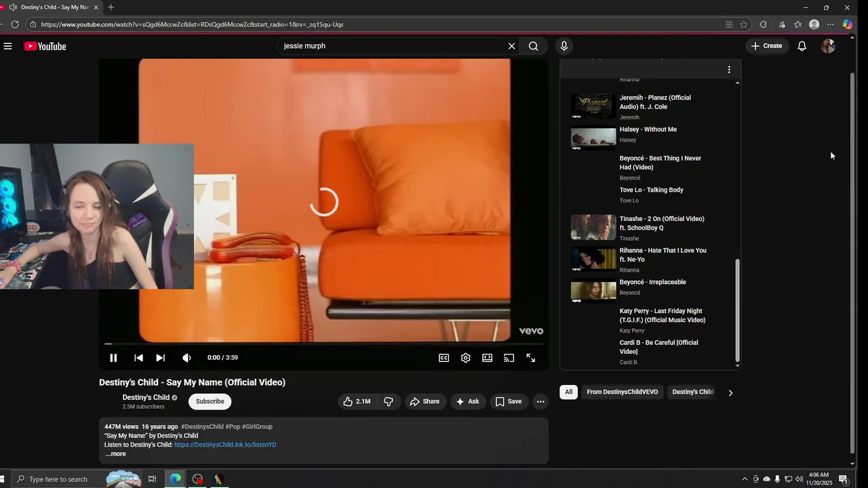Cast video with Play on TV
This screenshot has height=488, width=868.
click(x=509, y=358)
